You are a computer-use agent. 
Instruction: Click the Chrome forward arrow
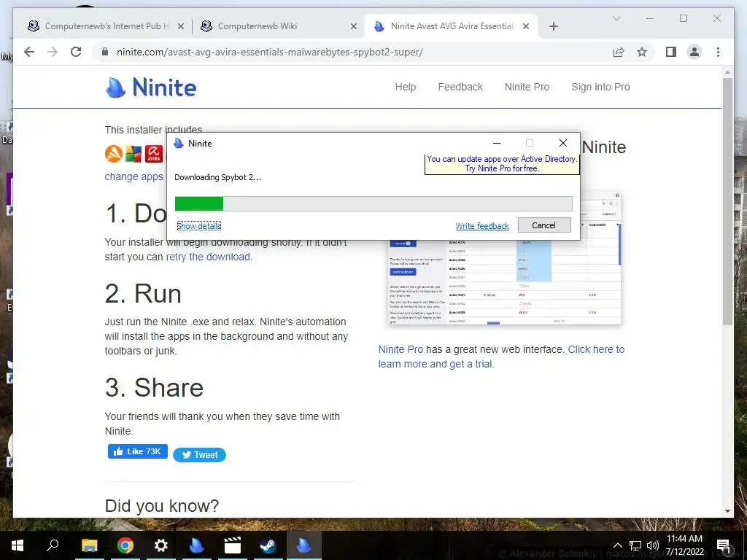click(53, 52)
